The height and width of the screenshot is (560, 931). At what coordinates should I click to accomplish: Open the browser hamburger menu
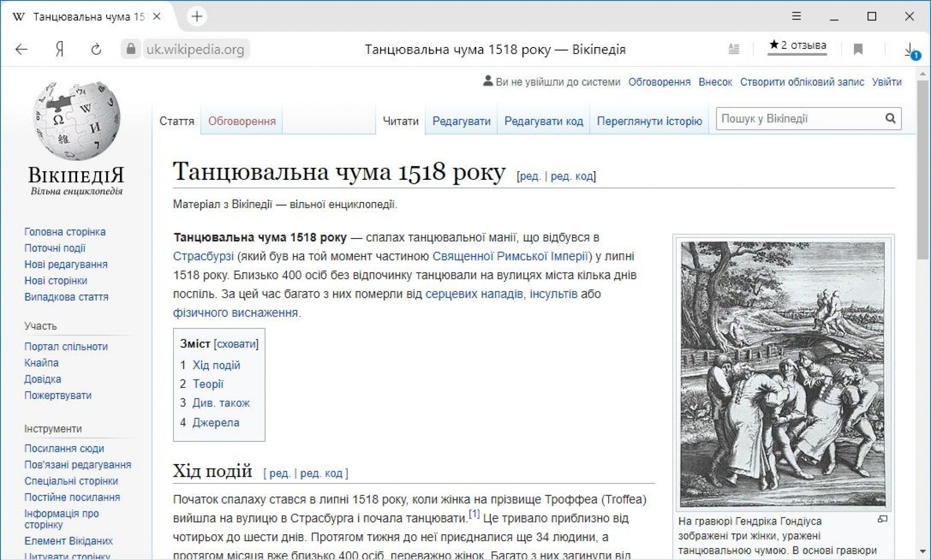[x=796, y=16]
